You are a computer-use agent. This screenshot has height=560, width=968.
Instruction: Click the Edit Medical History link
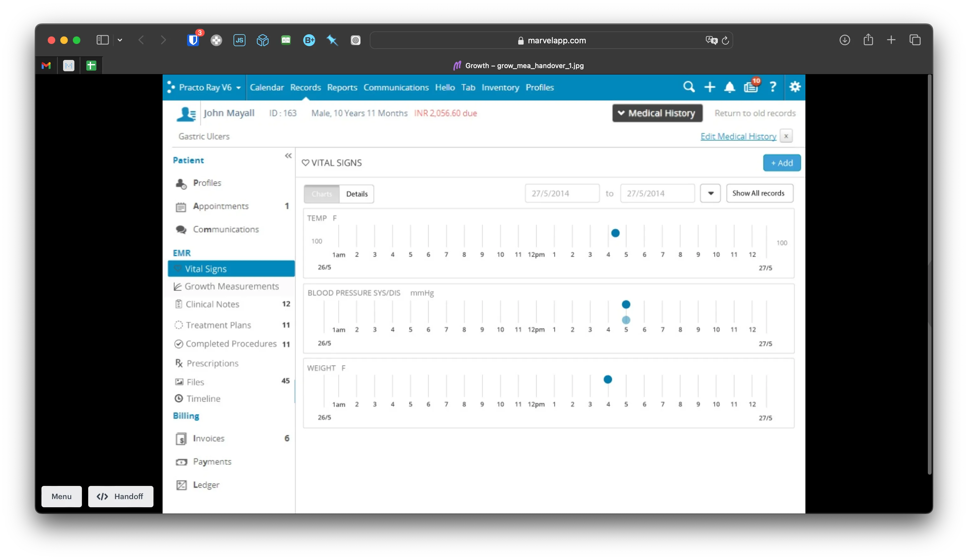point(738,136)
